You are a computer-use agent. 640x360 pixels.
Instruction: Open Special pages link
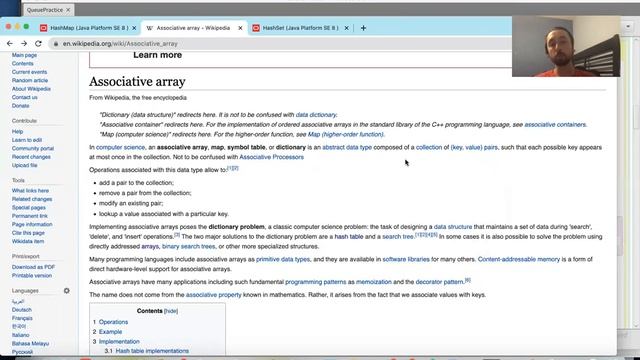coord(29,208)
